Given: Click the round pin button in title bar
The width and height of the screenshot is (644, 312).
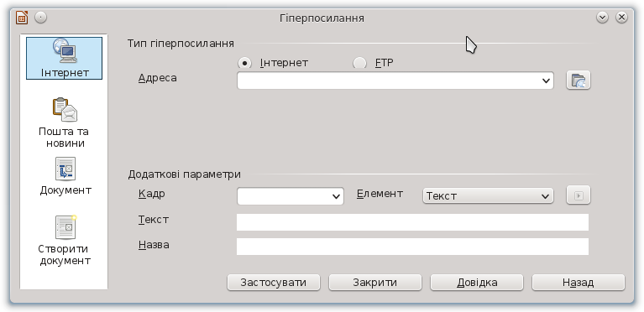Looking at the screenshot, I should point(40,18).
